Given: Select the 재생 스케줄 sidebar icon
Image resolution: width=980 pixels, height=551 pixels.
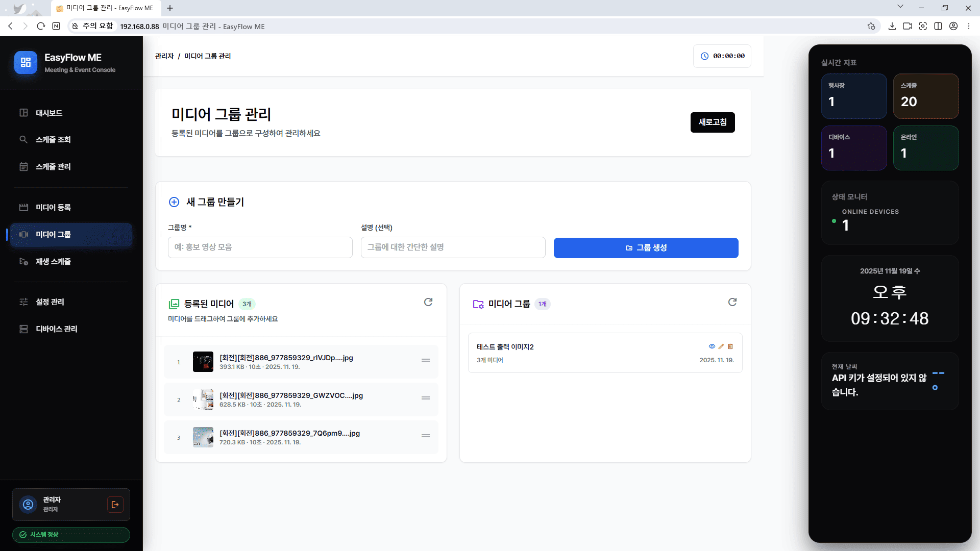Looking at the screenshot, I should (x=23, y=261).
